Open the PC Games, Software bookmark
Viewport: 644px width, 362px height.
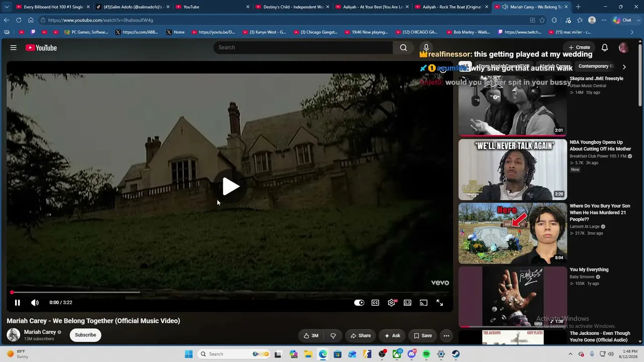point(87,32)
